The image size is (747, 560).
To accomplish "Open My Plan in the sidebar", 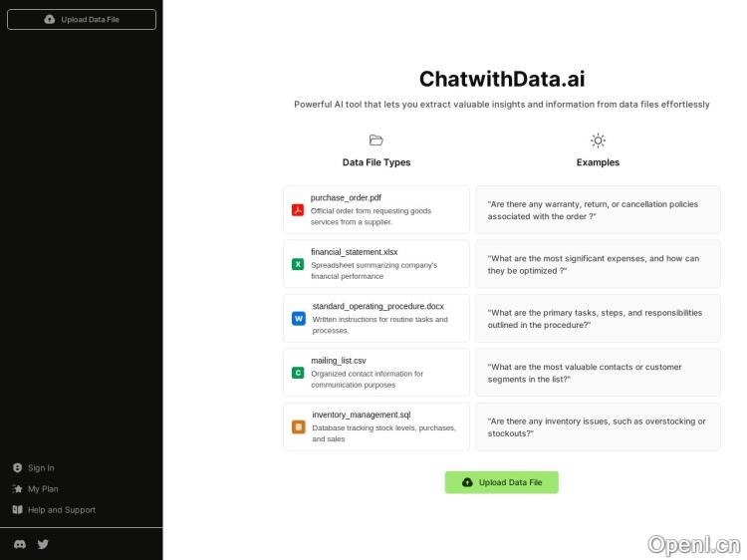I will (x=43, y=488).
